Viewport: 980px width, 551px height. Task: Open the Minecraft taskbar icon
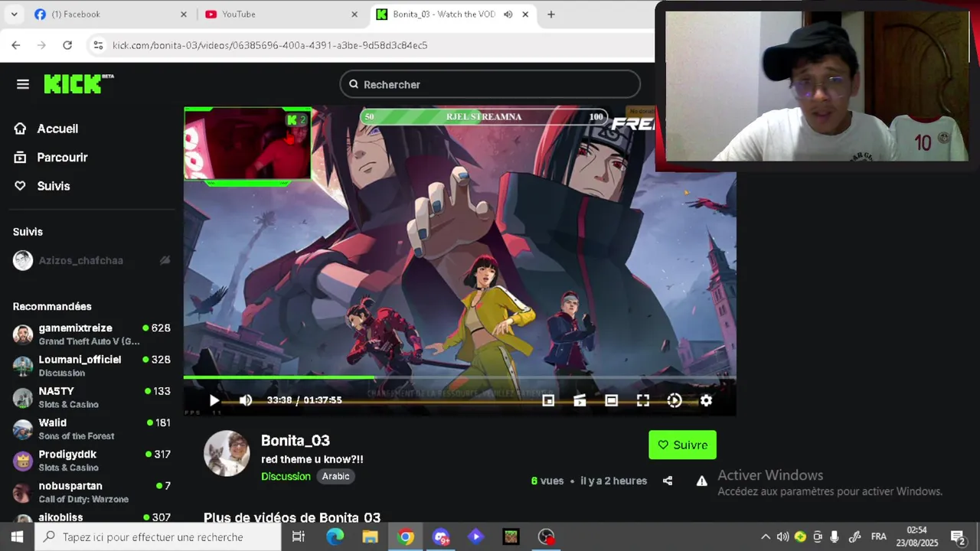[511, 536]
